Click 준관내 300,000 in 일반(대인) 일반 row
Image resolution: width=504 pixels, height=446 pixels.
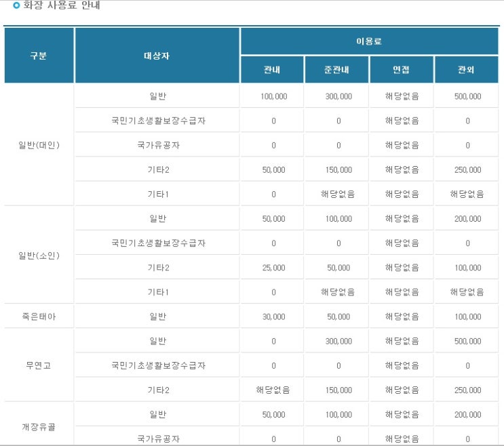point(338,96)
